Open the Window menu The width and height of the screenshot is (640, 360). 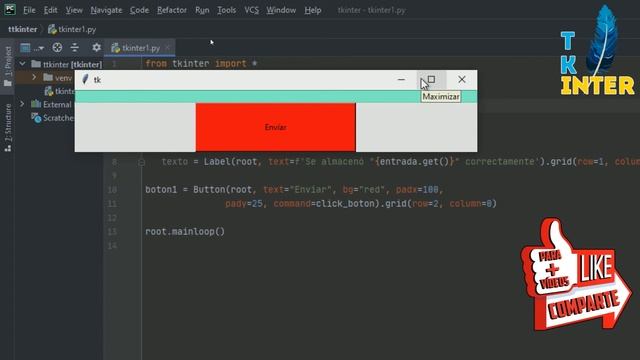pyautogui.click(x=281, y=10)
